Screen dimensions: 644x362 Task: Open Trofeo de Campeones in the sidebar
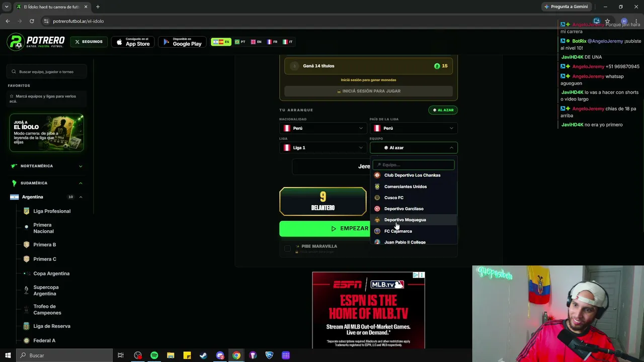click(x=47, y=310)
